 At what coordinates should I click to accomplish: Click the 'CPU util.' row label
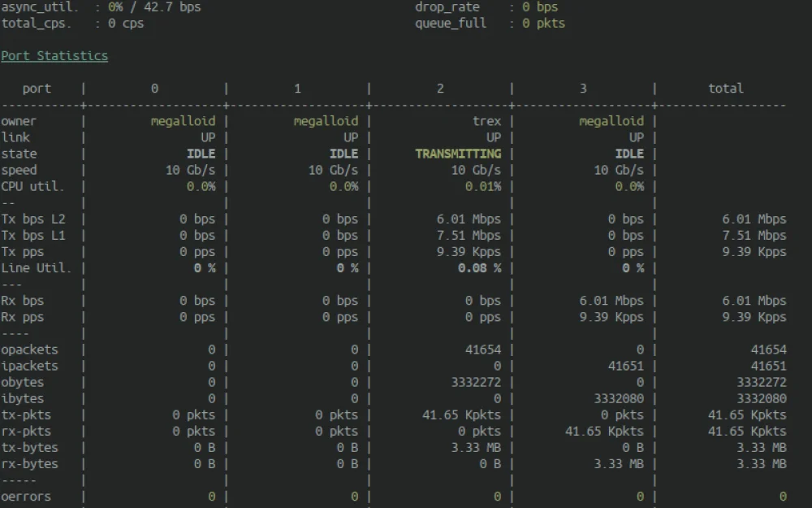tap(33, 187)
